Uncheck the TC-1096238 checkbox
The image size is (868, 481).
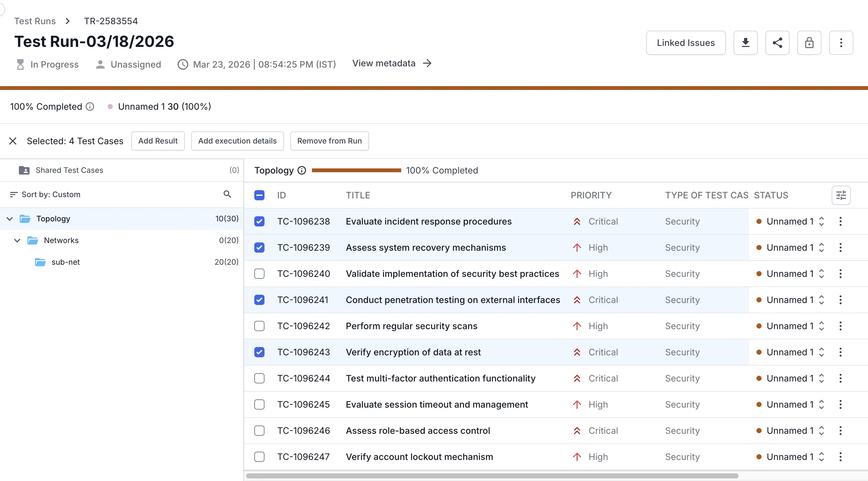(x=259, y=222)
